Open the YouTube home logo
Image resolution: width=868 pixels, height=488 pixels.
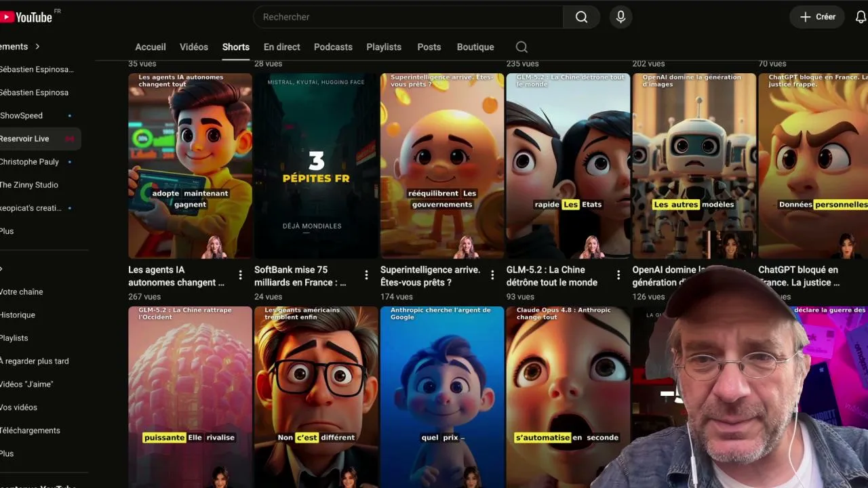click(27, 17)
